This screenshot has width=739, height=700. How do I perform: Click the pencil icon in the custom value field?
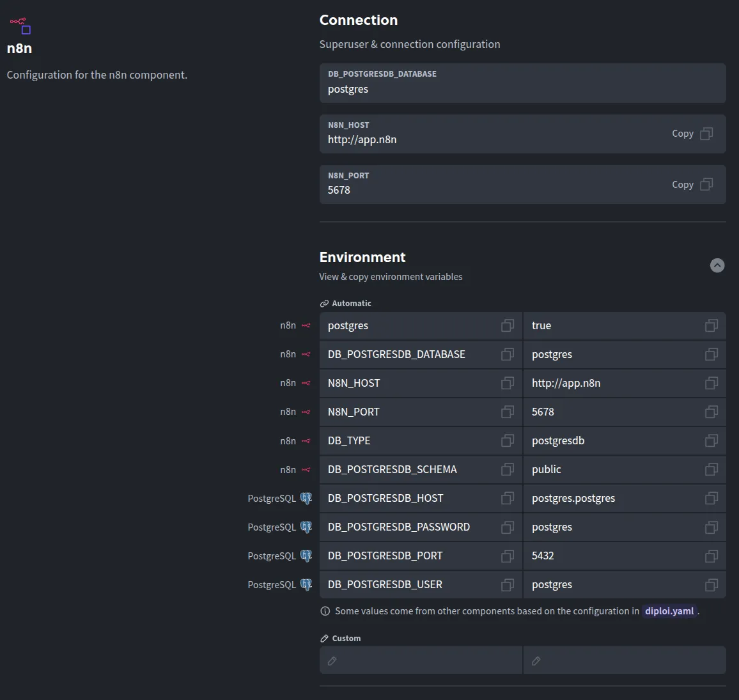click(x=536, y=660)
